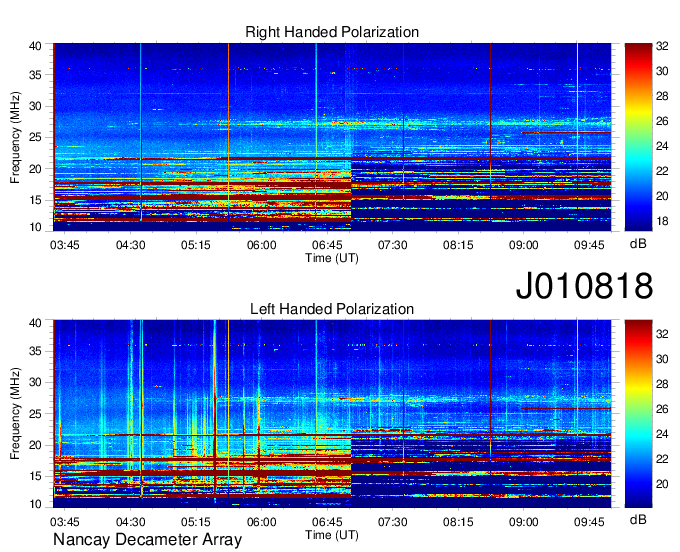Click the 15 MHz tick on right-handed plot
This screenshot has width=680, height=552.
coord(35,200)
